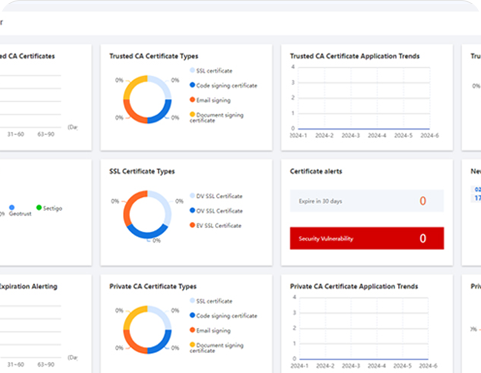This screenshot has height=373, width=481.
Task: Click dark blue segment of Private CA Types donut
Action: pyautogui.click(x=162, y=344)
